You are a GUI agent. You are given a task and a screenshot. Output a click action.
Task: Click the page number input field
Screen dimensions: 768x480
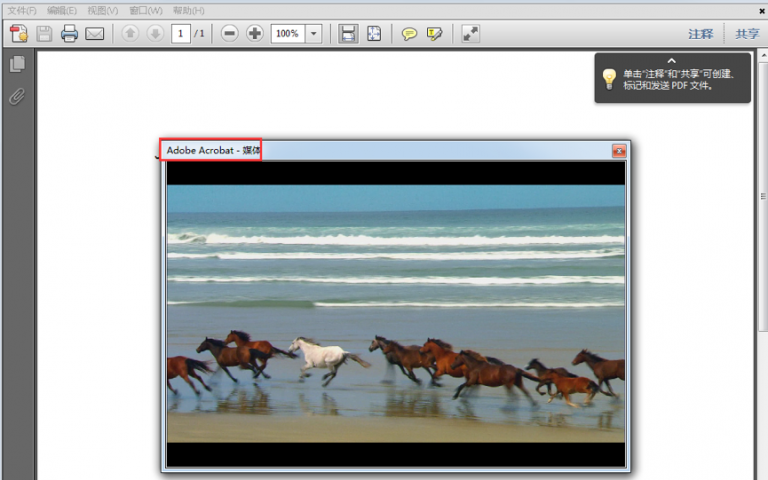click(x=181, y=33)
